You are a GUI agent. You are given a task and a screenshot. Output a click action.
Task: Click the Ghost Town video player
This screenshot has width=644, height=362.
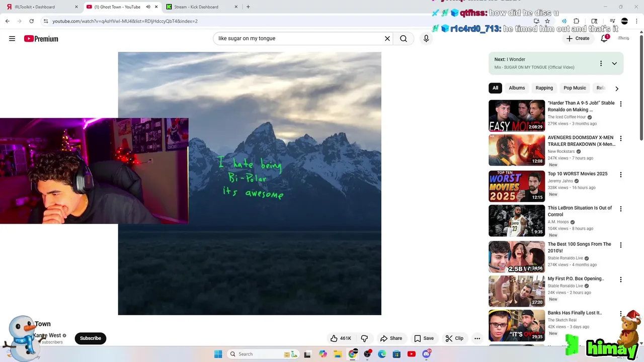250,184
